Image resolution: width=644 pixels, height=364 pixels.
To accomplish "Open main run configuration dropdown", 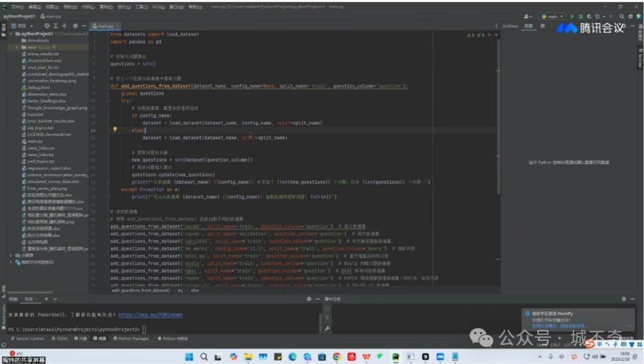I will click(x=552, y=17).
